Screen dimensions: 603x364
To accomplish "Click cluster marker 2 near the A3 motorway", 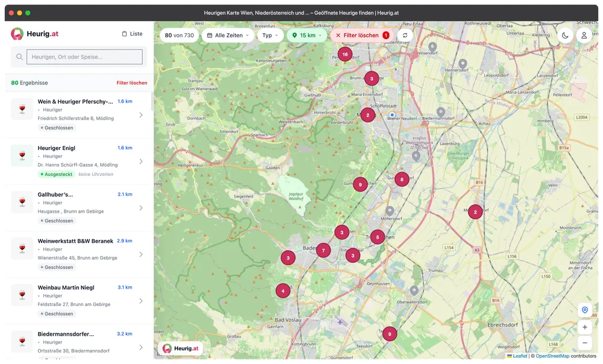I will [x=475, y=212].
